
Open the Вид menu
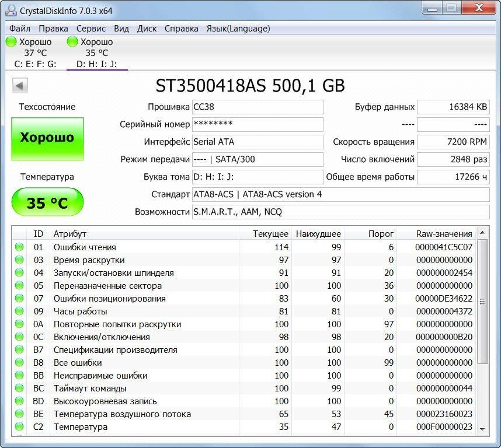pos(121,29)
